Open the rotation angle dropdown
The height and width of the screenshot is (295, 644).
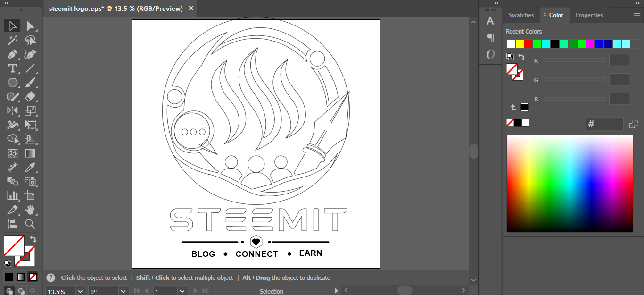pos(123,291)
